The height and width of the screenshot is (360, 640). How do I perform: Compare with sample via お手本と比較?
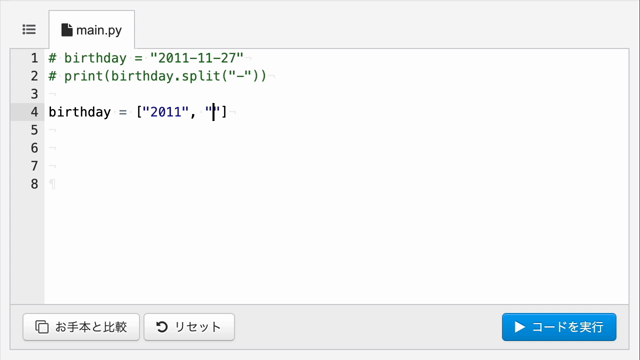81,327
